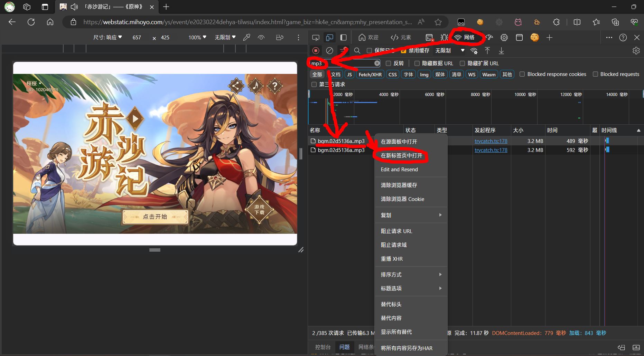This screenshot has width=644, height=356.
Task: Click the clear network log icon
Action: pyautogui.click(x=329, y=51)
